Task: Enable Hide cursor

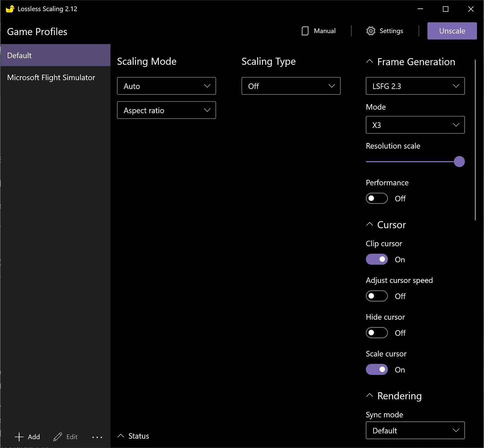Action: (376, 333)
